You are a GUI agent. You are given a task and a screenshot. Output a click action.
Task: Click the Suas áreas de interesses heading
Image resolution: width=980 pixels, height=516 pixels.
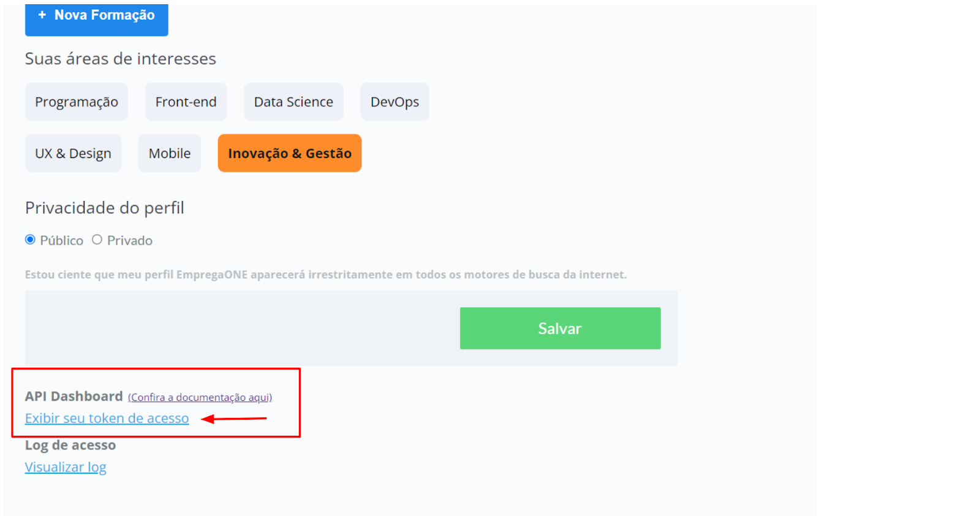click(x=120, y=58)
